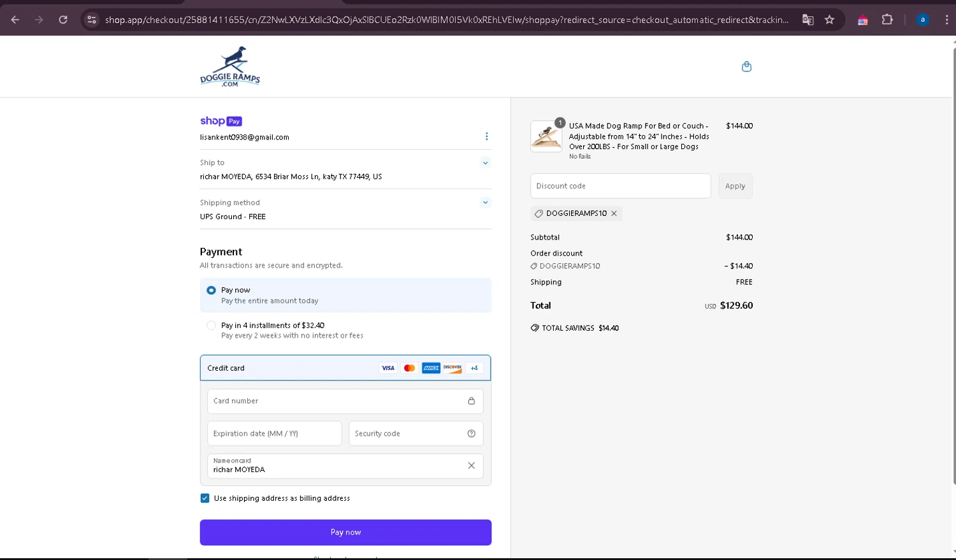Viewport: 956px width, 560px height.
Task: Click the lock icon in card number field
Action: [471, 401]
